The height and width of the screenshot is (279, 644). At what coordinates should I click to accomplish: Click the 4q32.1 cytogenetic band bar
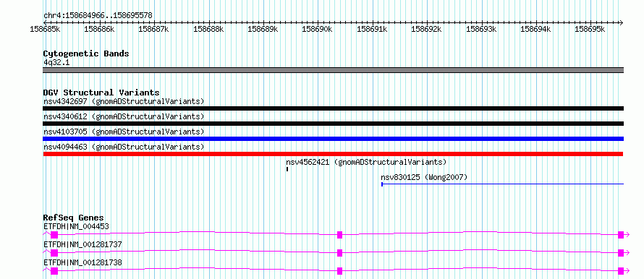(x=333, y=70)
